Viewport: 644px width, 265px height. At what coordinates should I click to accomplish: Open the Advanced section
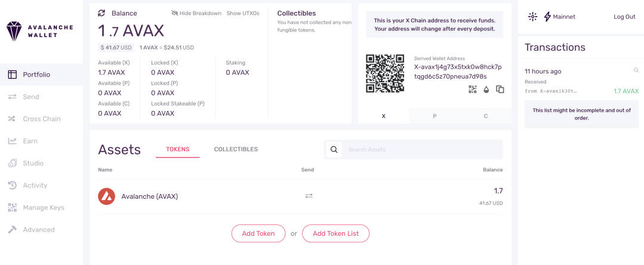pyautogui.click(x=42, y=230)
